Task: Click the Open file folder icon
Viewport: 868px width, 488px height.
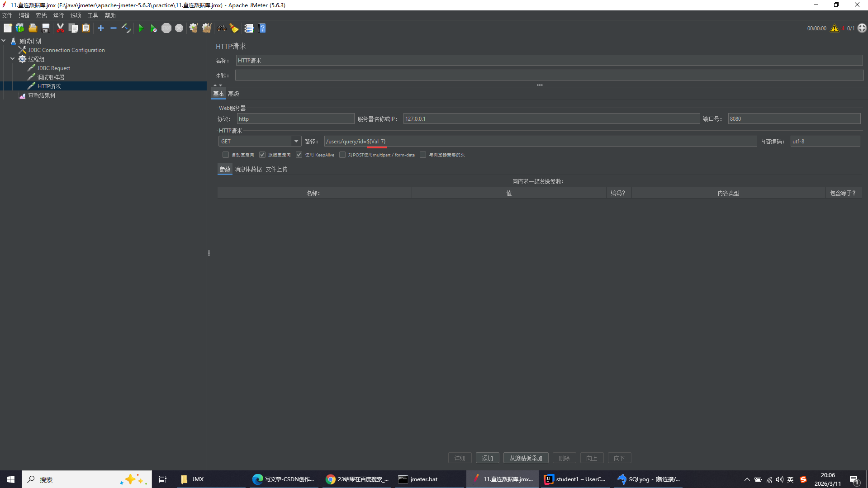Action: point(33,28)
